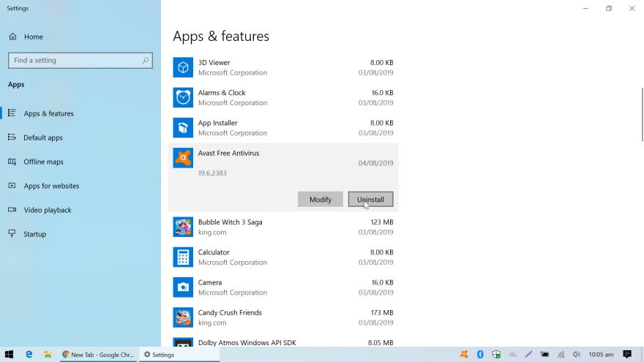Image resolution: width=644 pixels, height=362 pixels.
Task: Click the Avast Free Antivirus app icon
Action: click(183, 158)
